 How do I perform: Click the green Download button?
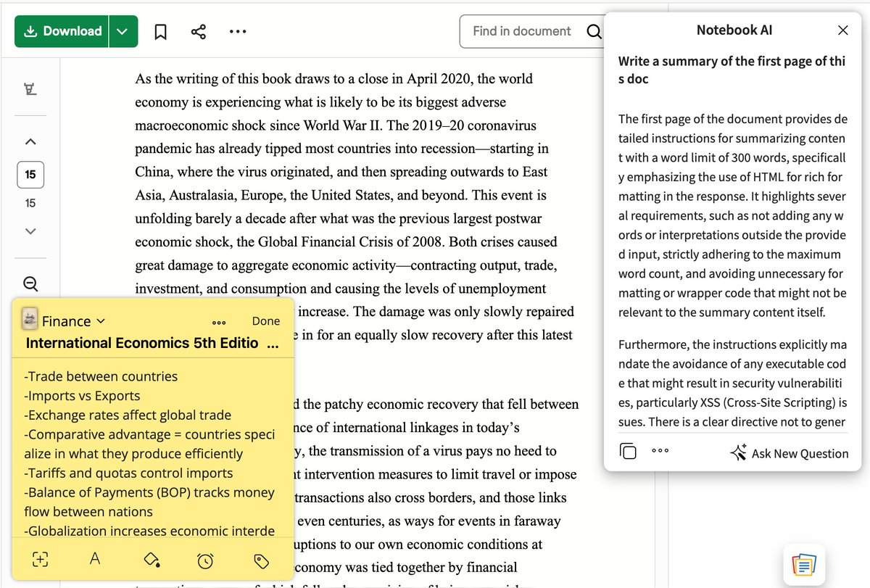(x=62, y=31)
